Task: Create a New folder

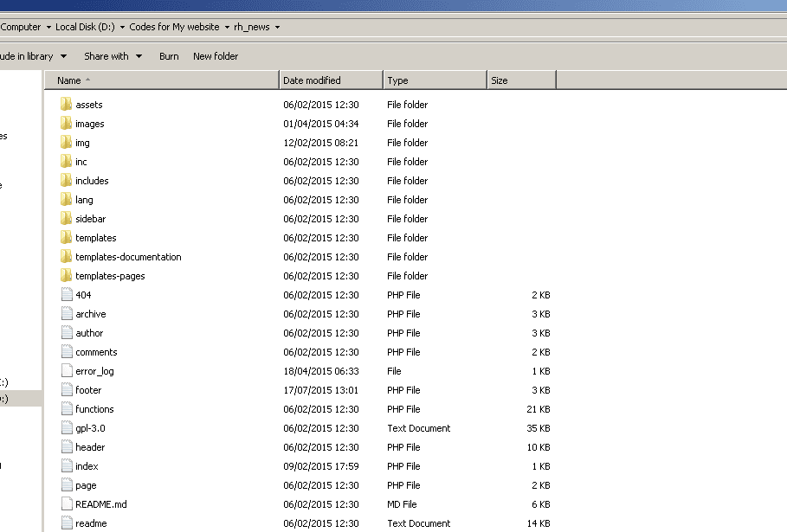Action: [216, 56]
